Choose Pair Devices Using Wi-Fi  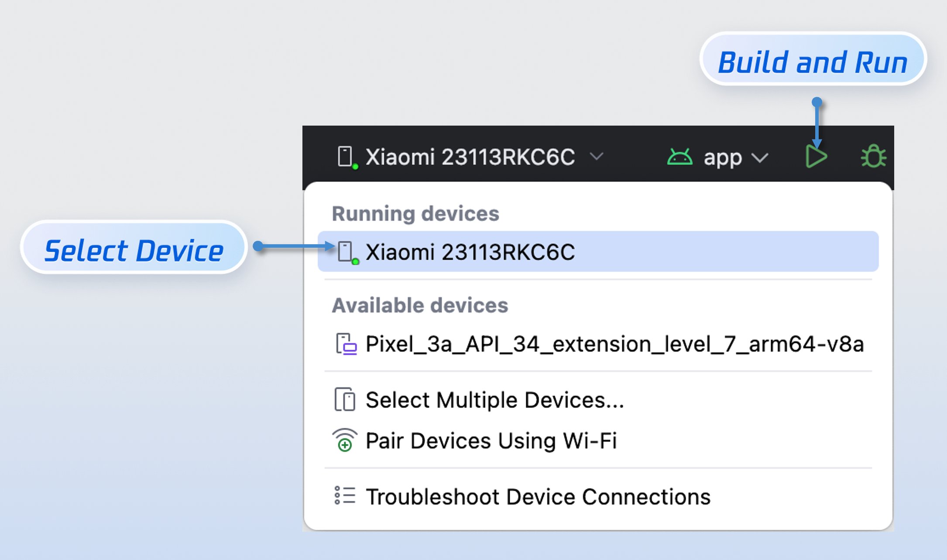click(x=491, y=440)
